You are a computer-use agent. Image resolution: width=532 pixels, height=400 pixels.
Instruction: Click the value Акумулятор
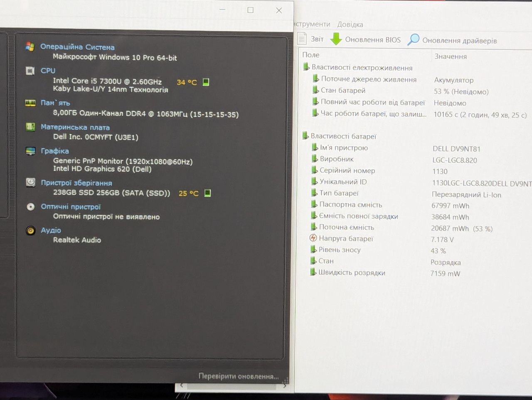point(453,80)
